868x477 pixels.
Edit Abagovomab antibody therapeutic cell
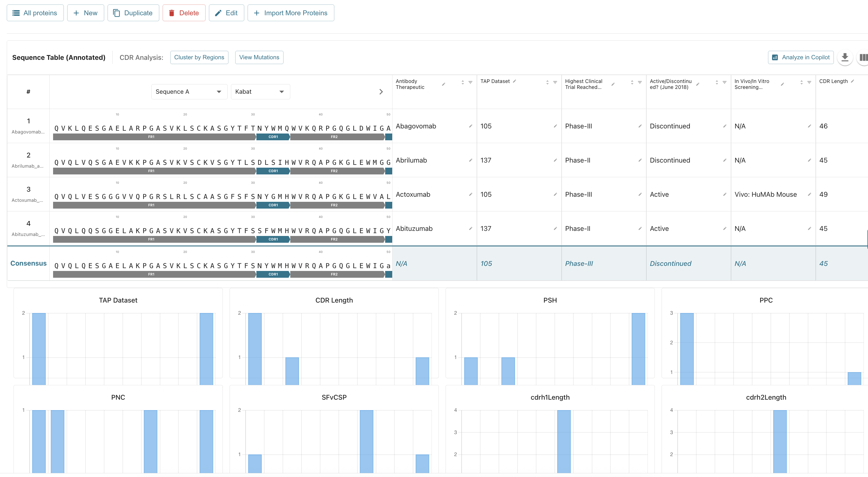pos(470,126)
